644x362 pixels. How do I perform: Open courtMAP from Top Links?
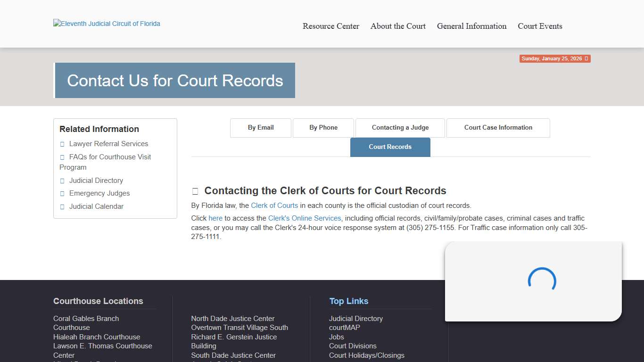tap(344, 328)
